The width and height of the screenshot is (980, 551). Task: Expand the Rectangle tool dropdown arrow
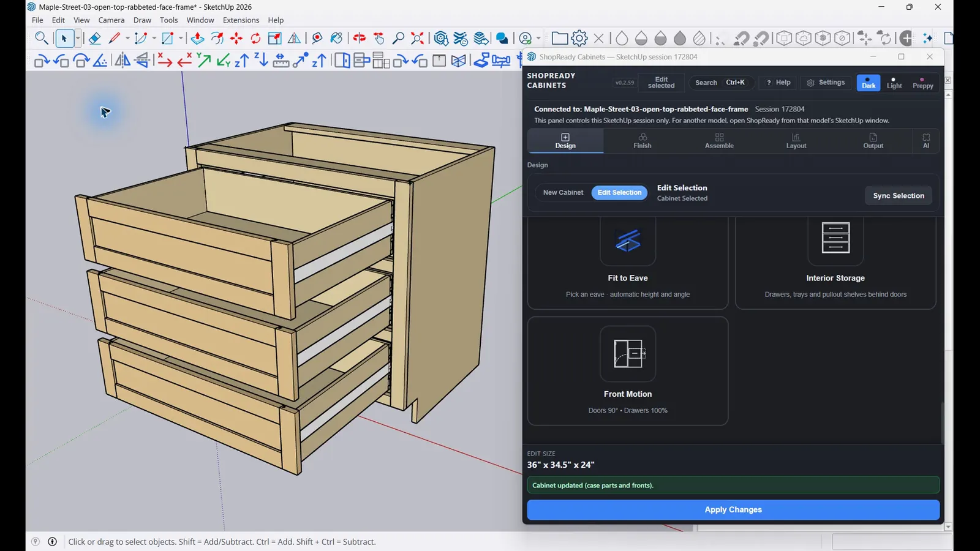click(x=181, y=39)
